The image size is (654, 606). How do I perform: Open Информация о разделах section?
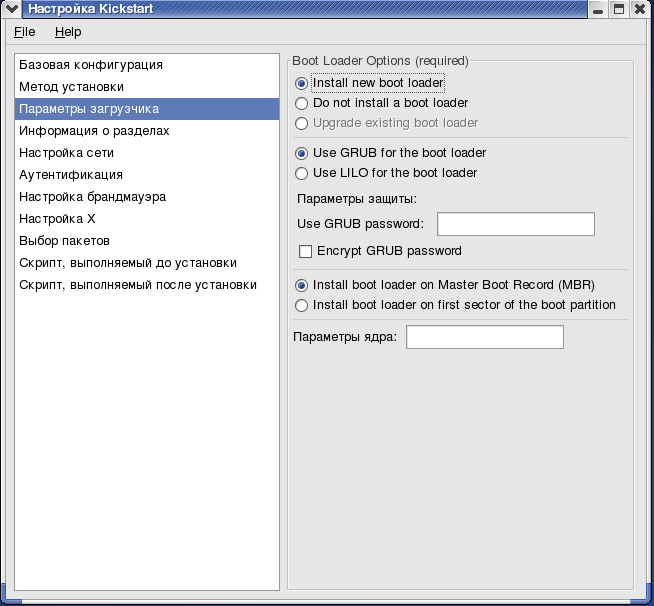tap(147, 131)
